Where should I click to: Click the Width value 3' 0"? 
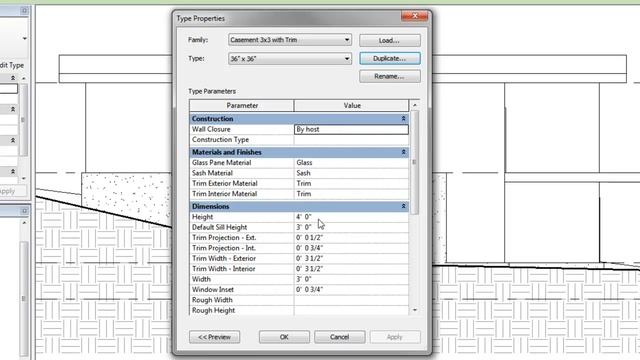pyautogui.click(x=351, y=279)
